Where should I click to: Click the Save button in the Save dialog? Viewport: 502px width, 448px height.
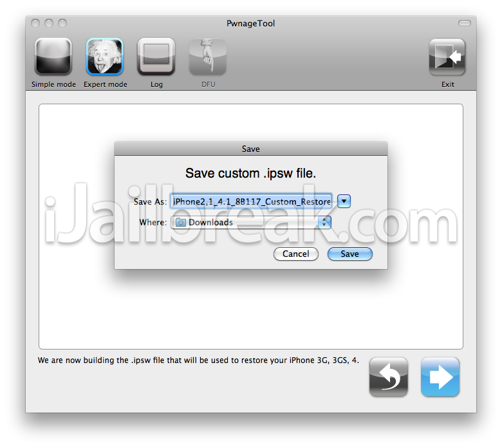click(x=350, y=254)
